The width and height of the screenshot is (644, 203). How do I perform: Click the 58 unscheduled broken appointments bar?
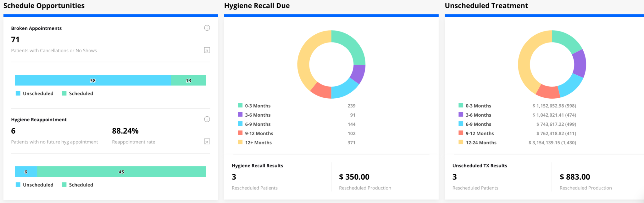point(93,80)
